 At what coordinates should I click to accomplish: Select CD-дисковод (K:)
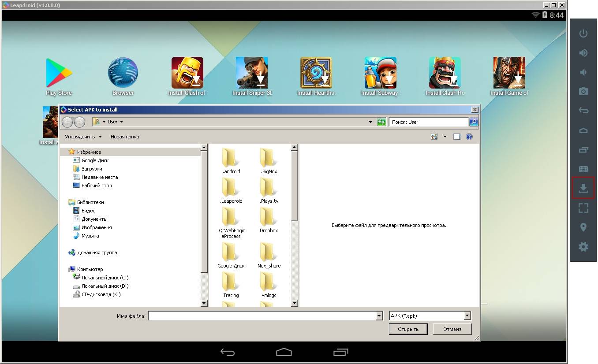(x=101, y=294)
